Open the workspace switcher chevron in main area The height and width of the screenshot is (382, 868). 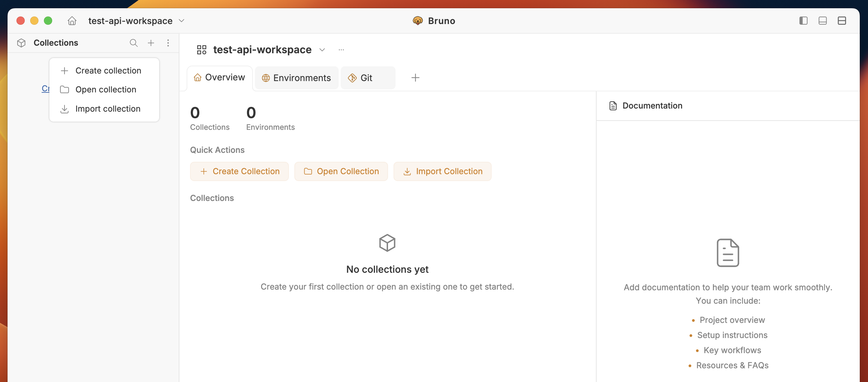322,50
